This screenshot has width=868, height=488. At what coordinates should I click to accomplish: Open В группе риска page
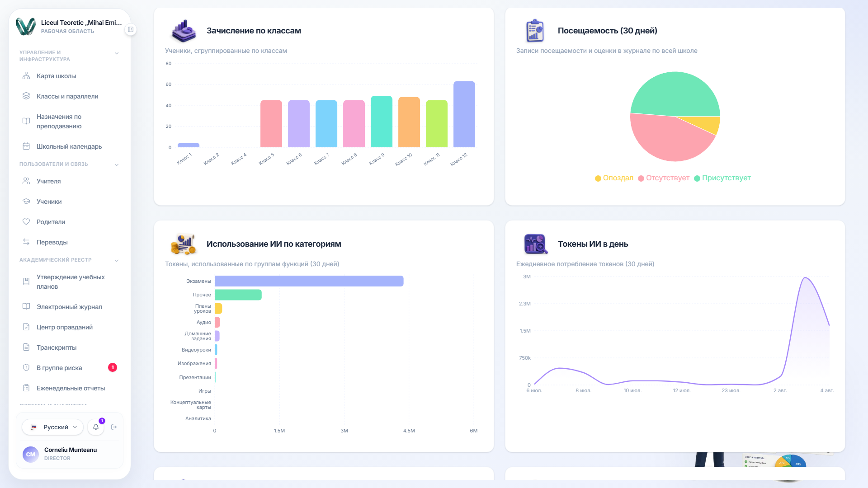tap(70, 368)
